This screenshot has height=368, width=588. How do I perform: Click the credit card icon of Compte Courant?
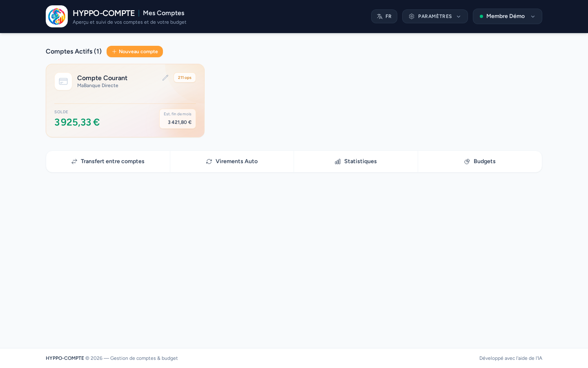point(63,81)
